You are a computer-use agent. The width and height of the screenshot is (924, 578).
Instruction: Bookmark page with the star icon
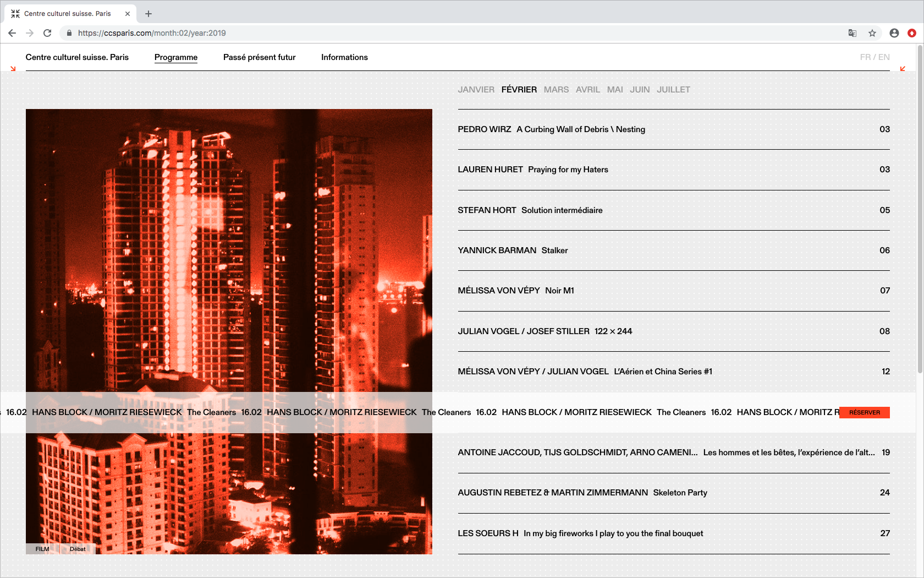tap(872, 33)
